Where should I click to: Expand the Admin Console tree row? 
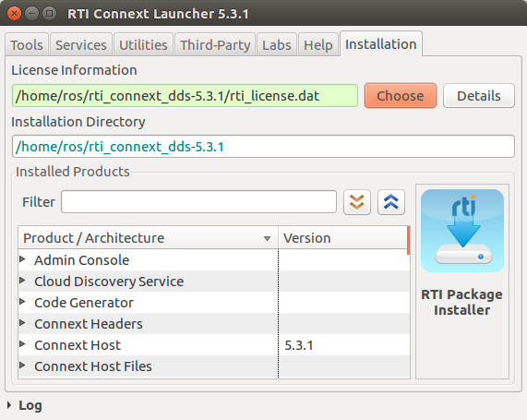[22, 259]
